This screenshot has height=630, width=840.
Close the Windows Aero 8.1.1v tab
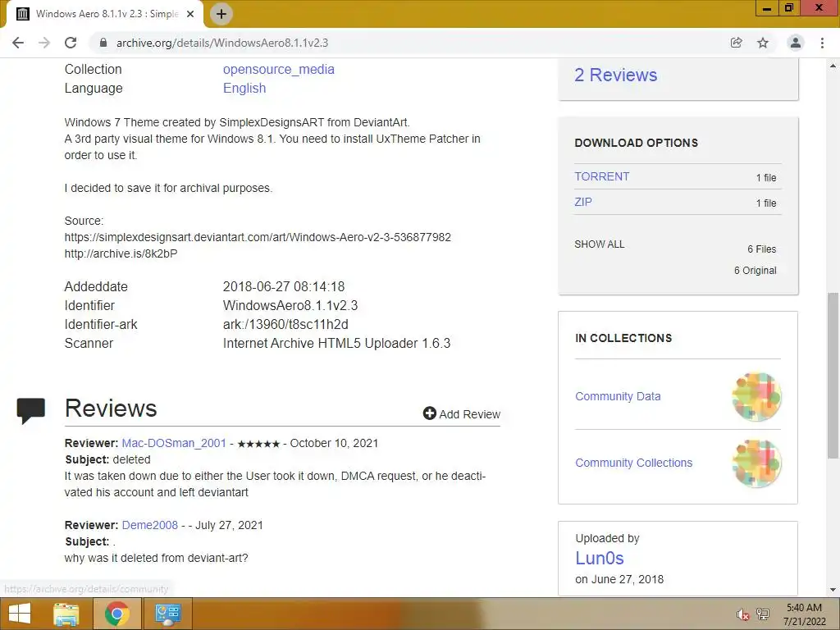coord(190,14)
